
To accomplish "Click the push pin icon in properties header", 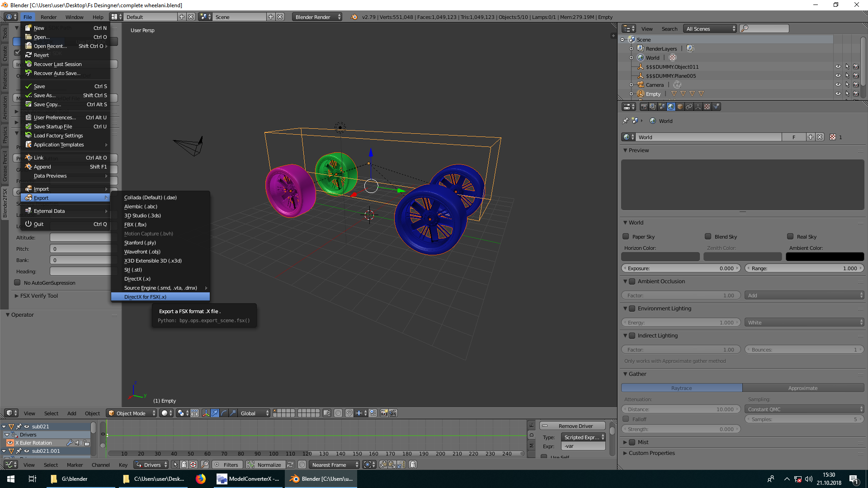I will coord(626,121).
